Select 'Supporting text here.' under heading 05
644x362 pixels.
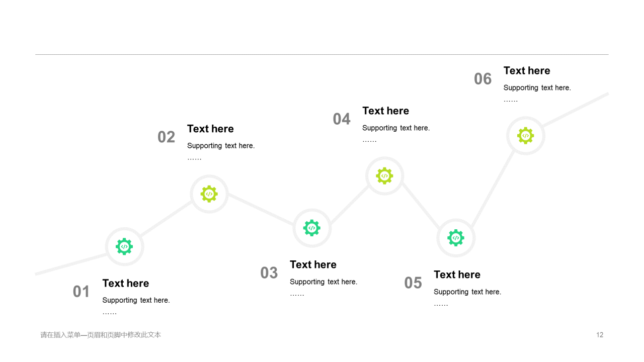pos(467,292)
